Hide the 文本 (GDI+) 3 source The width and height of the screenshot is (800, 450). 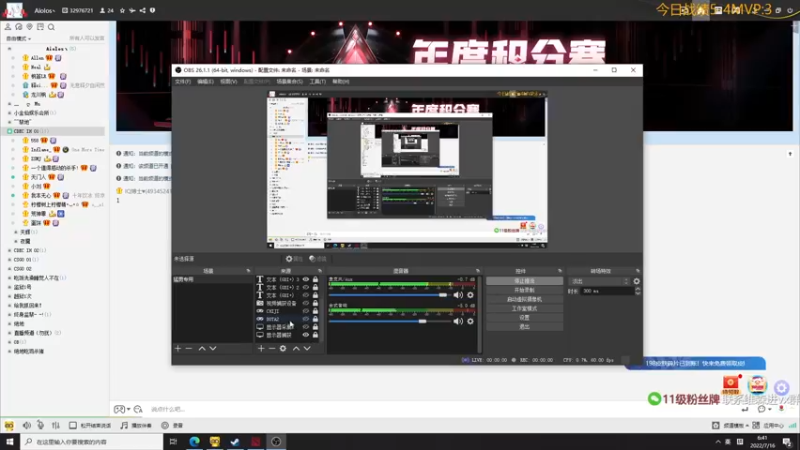[x=306, y=280]
